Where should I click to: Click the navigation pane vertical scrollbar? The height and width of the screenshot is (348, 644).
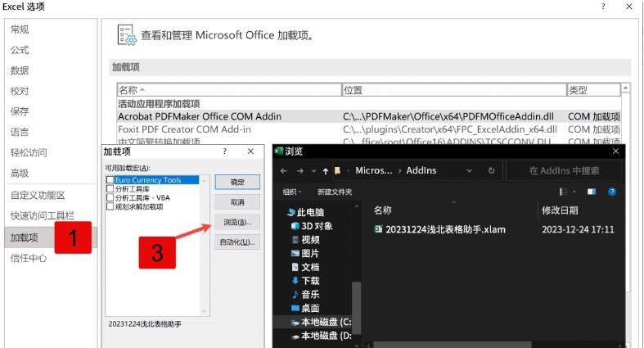point(357,308)
